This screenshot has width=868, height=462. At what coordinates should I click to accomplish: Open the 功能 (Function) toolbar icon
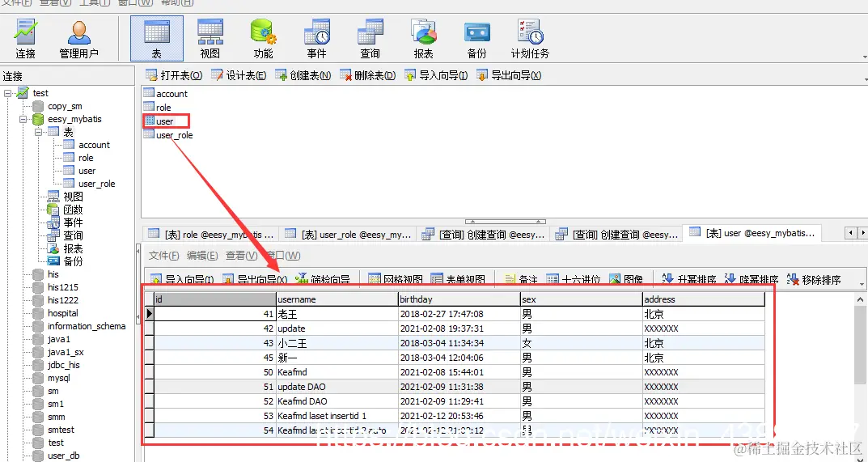(263, 39)
